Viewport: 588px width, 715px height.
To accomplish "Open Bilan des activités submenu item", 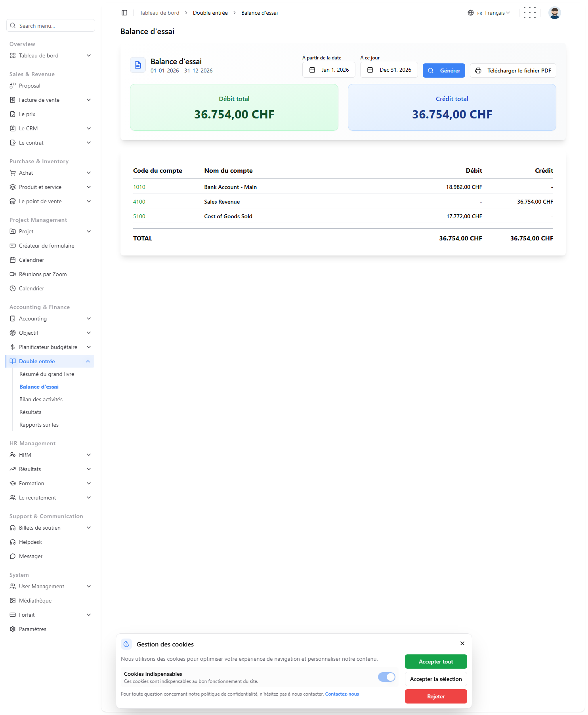I will click(x=41, y=399).
